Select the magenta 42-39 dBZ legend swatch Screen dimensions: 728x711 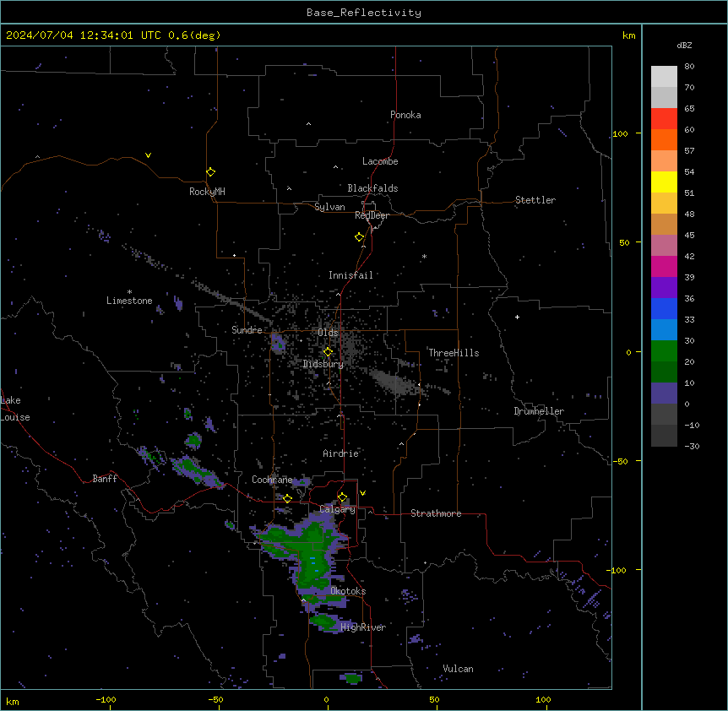pyautogui.click(x=664, y=267)
